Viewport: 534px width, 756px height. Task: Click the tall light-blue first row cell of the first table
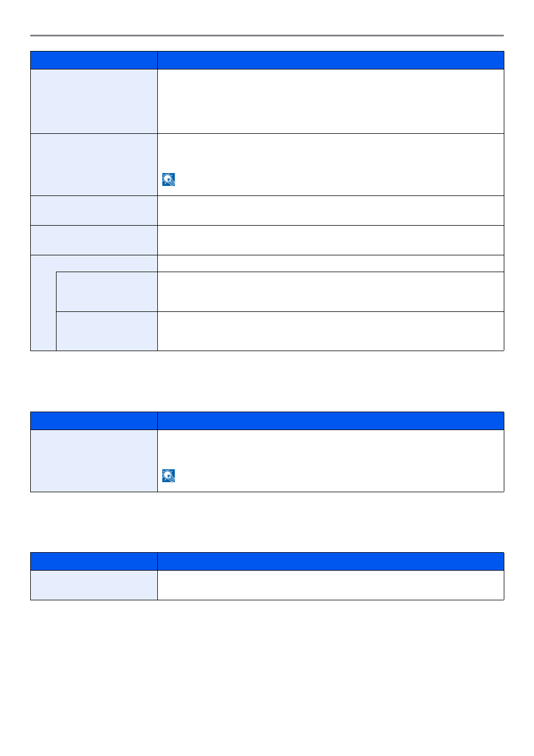(x=94, y=101)
